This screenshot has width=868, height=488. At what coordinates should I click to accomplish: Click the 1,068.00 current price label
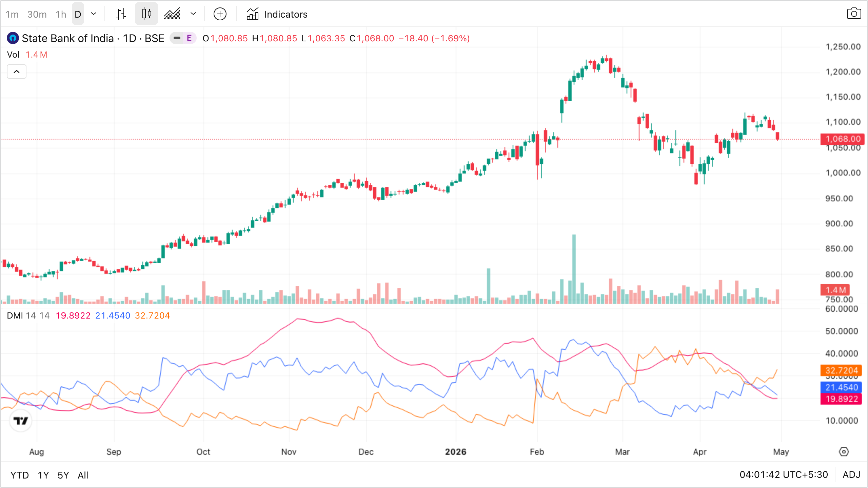[843, 139]
